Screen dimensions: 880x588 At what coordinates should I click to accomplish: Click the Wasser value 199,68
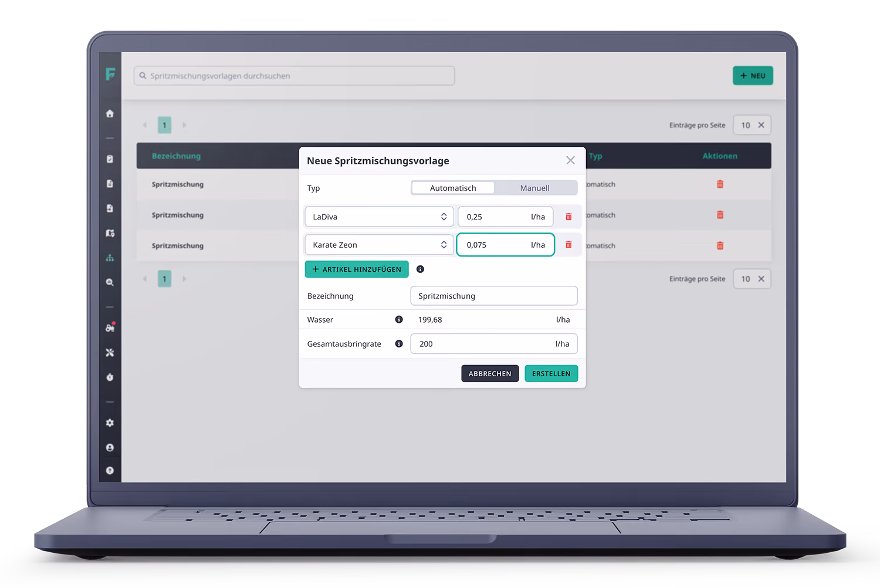[430, 320]
